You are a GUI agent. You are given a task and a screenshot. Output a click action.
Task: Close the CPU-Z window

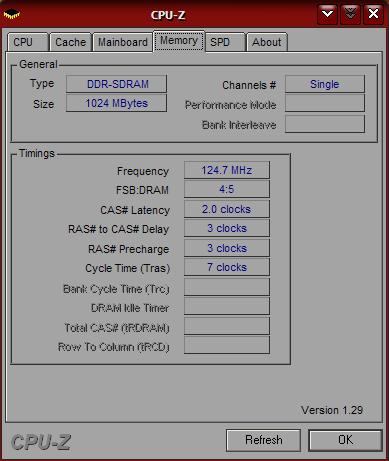373,14
